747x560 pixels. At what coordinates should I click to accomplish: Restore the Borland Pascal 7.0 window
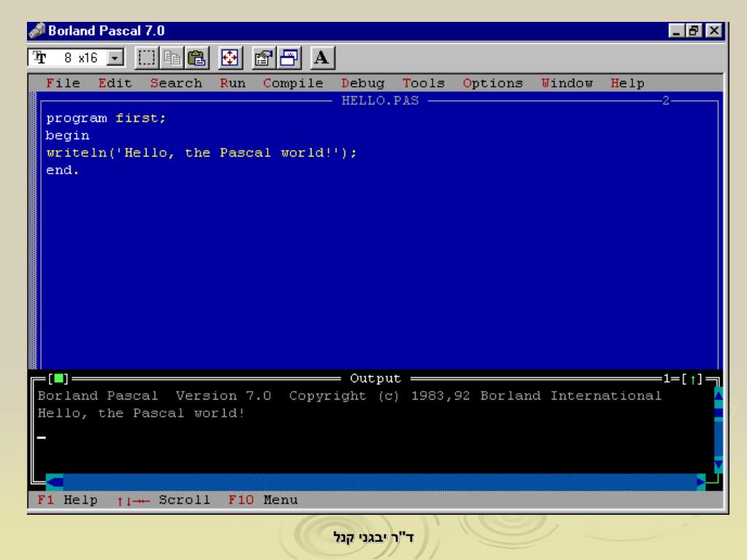[x=694, y=31]
